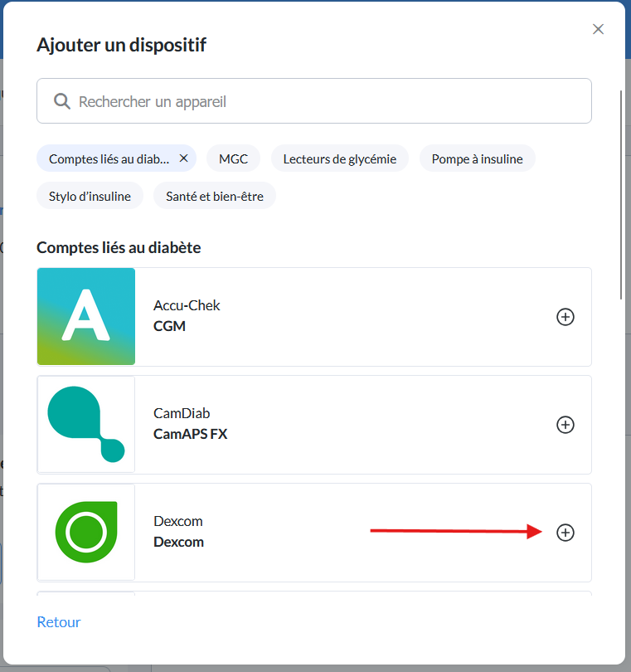Add the Accu-Chek CGM account
This screenshot has height=672, width=631.
[565, 317]
